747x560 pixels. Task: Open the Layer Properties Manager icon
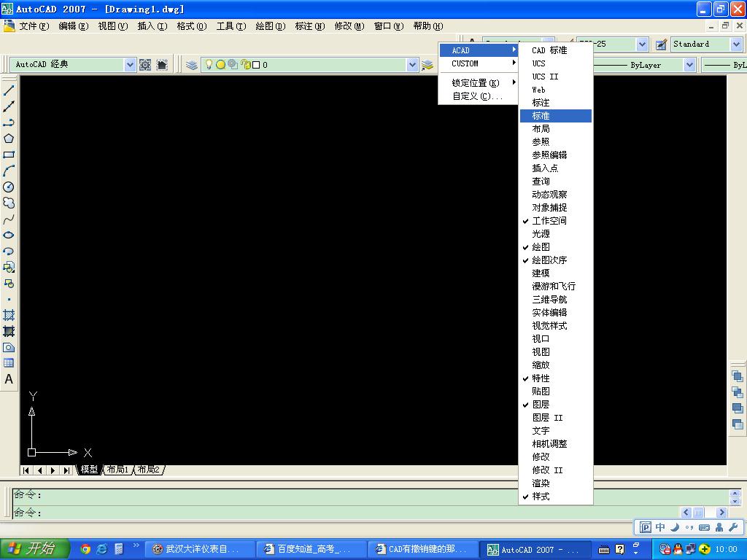(192, 65)
